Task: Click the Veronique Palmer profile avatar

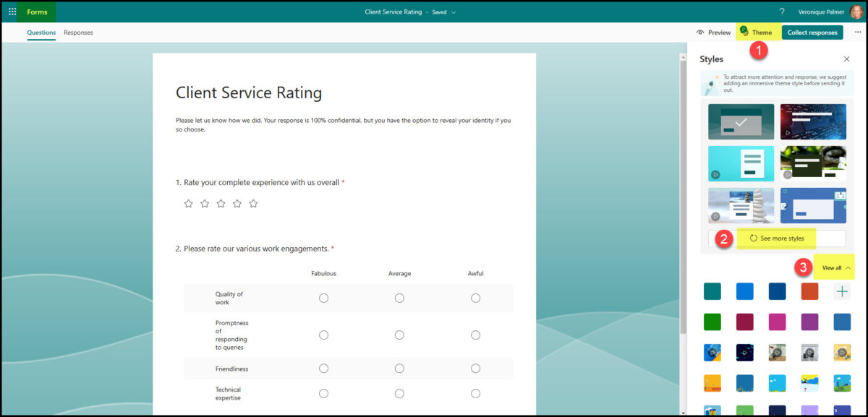Action: tap(856, 11)
